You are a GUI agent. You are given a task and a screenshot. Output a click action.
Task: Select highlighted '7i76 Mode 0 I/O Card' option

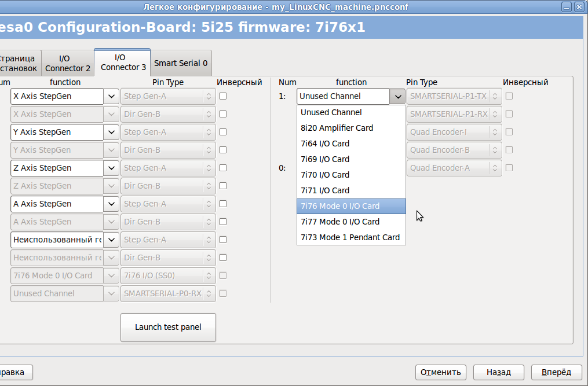point(351,206)
